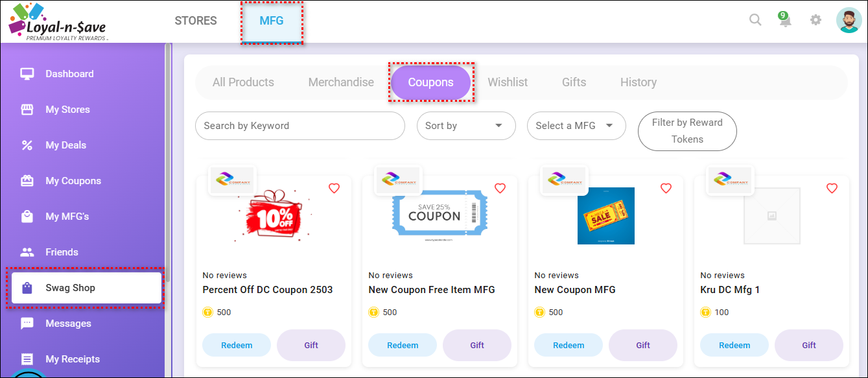Open the Merchandise tab
The image size is (868, 378).
click(341, 82)
